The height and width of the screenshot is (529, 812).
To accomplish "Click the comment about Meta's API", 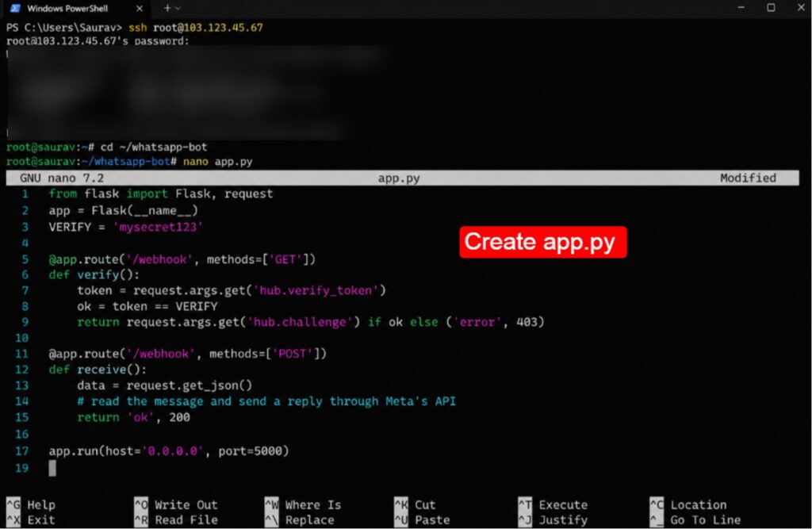I will [x=266, y=401].
